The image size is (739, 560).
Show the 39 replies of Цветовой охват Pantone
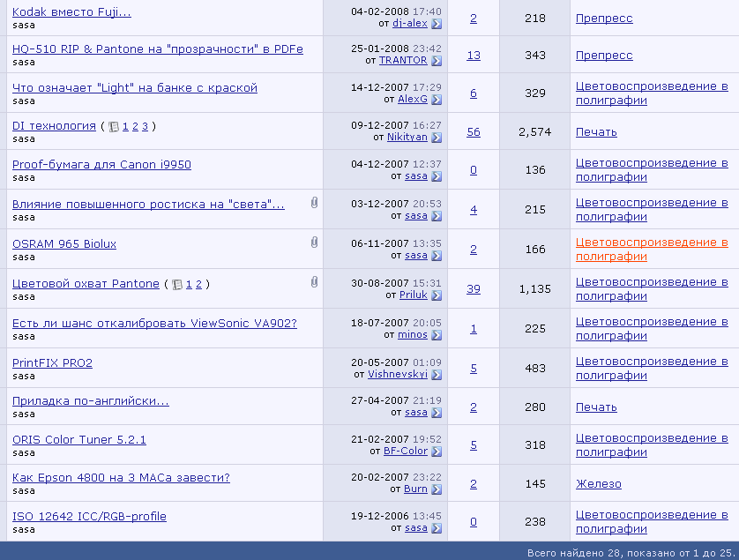[474, 289]
